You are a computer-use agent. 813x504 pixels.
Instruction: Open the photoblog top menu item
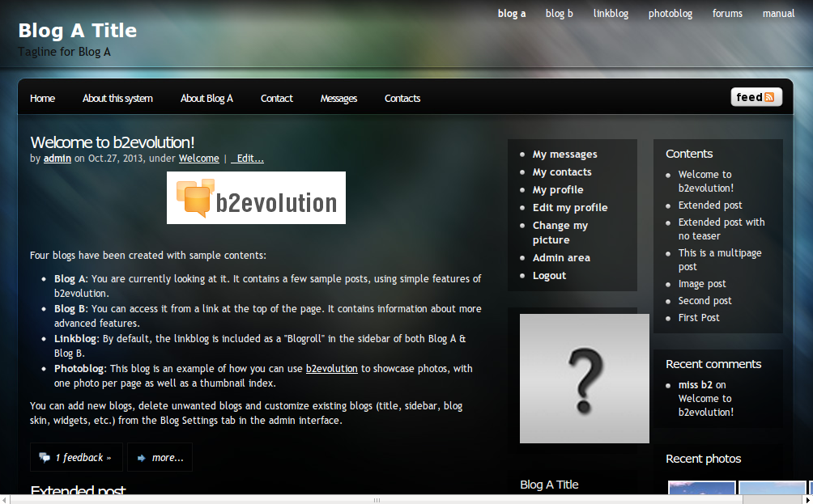[x=670, y=14]
